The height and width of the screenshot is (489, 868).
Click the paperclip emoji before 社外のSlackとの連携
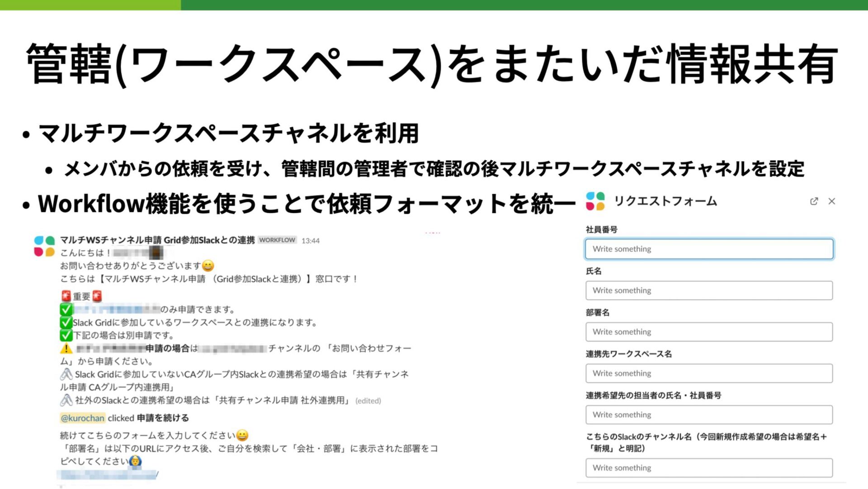tap(66, 400)
